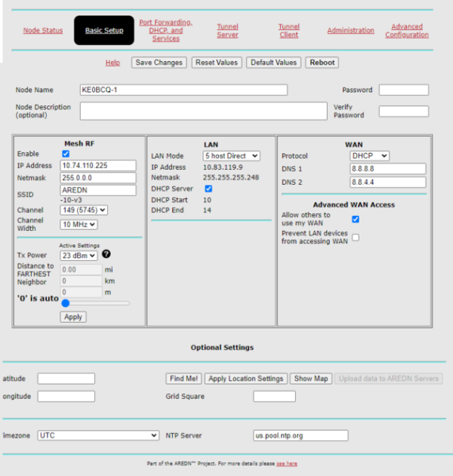The width and height of the screenshot is (453, 476).
Task: Click the Show Map button
Action: point(311,378)
